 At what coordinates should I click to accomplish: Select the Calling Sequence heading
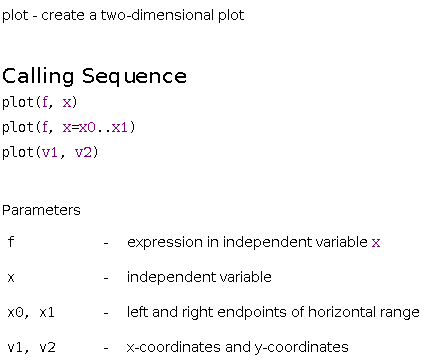point(94,76)
